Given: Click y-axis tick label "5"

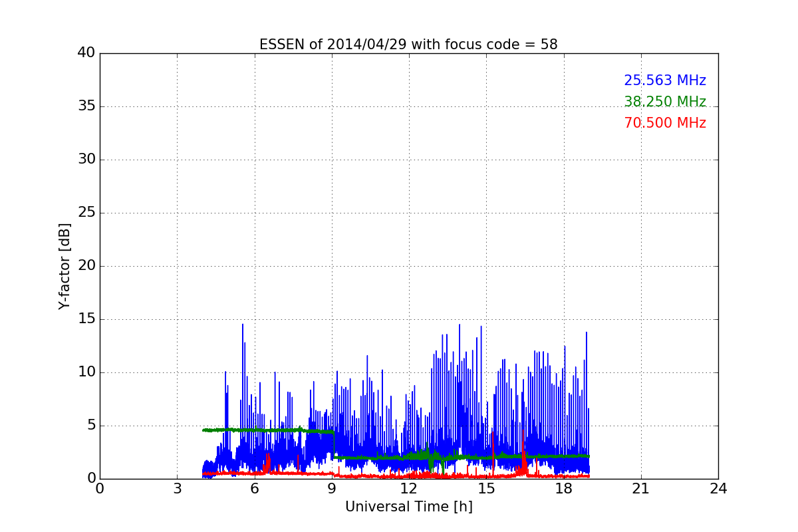Looking at the screenshot, I should coord(90,426).
